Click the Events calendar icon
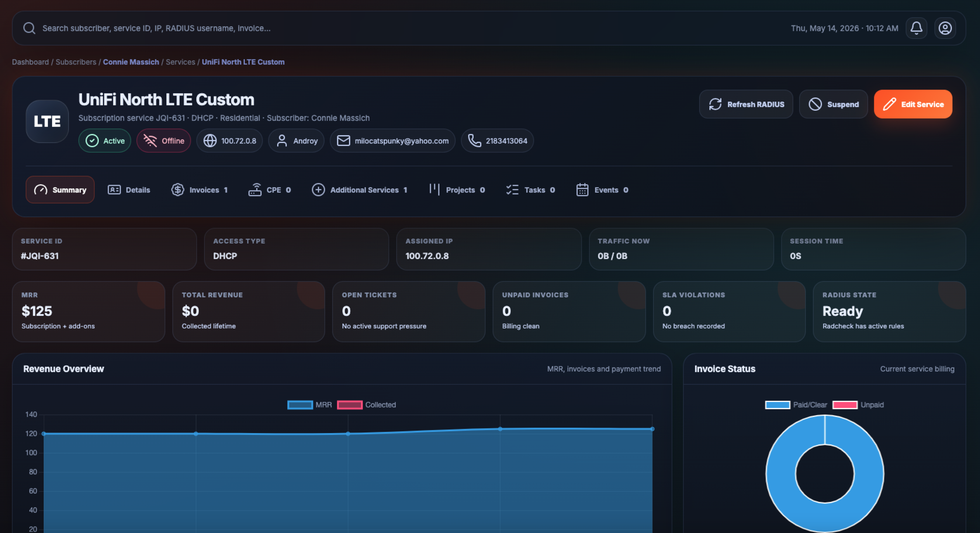This screenshot has width=980, height=533. (x=582, y=190)
